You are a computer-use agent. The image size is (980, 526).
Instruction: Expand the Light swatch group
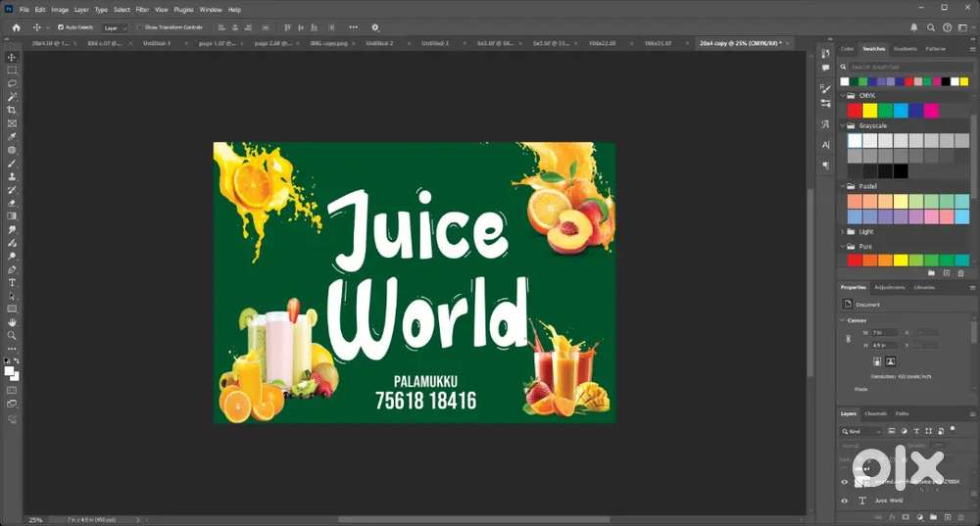pos(844,232)
